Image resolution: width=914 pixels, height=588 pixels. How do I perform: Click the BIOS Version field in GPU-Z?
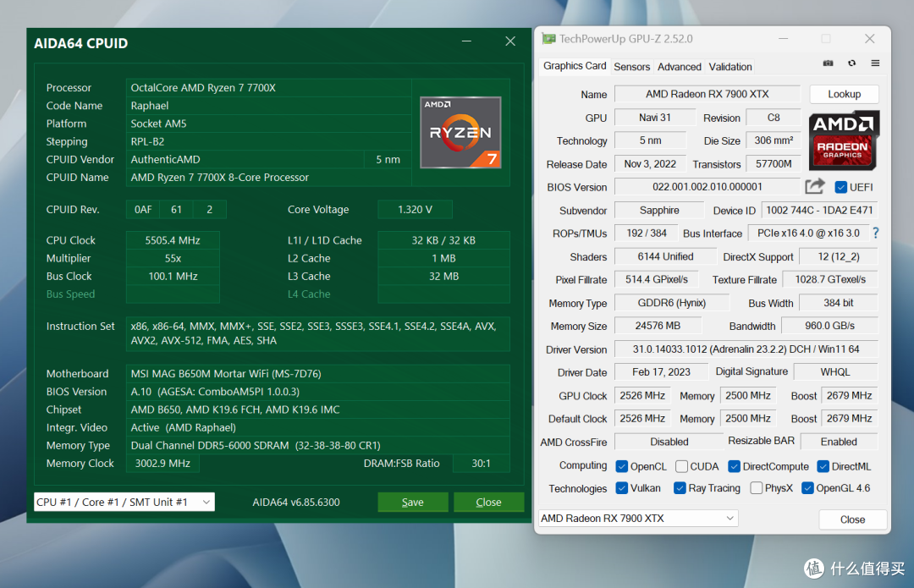click(x=707, y=186)
